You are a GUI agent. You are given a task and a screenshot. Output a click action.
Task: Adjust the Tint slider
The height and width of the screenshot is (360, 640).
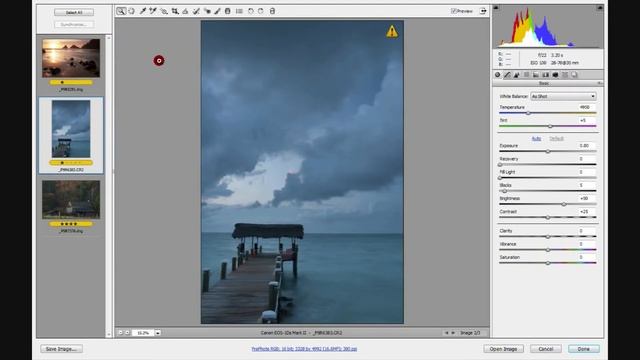[x=550, y=126]
